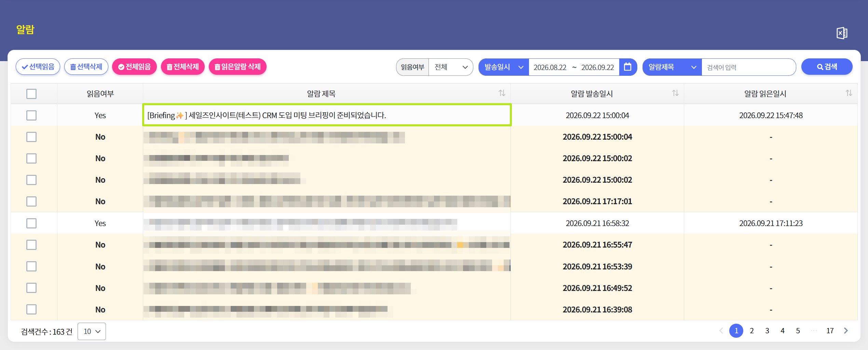Click 검색건수 : 163 건 count text
The image size is (868, 350).
click(47, 332)
